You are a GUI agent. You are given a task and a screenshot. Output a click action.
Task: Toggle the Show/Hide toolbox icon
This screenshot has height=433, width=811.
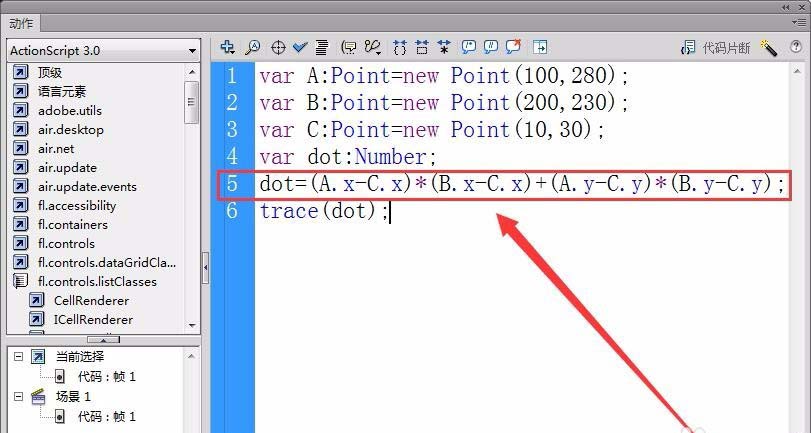(x=539, y=48)
